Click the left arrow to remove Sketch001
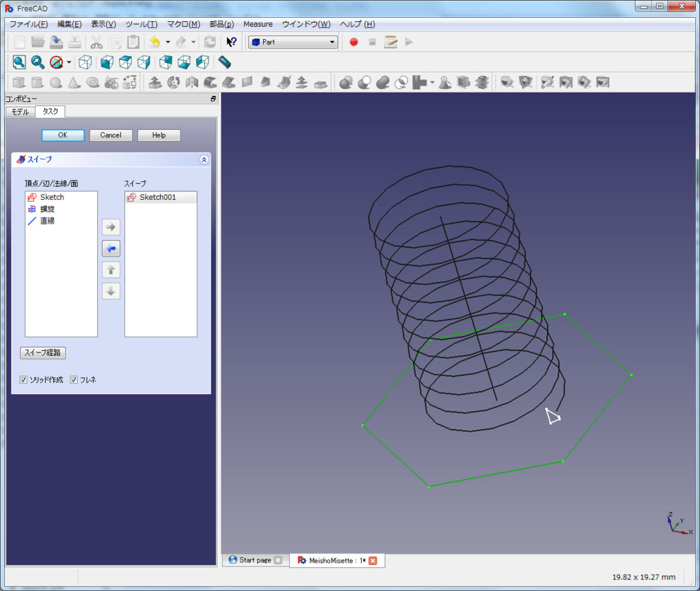The image size is (700, 591). point(111,248)
